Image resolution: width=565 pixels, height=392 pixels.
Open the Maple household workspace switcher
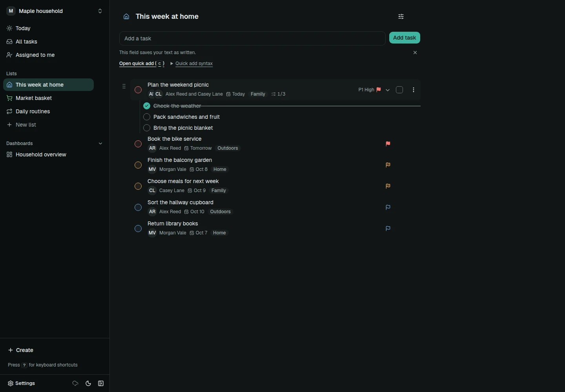55,11
